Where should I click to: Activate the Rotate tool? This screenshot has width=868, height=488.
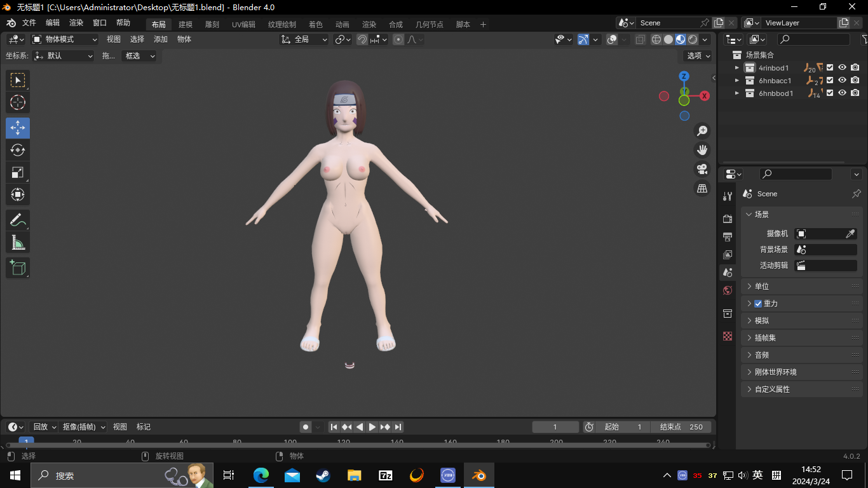[x=18, y=150]
